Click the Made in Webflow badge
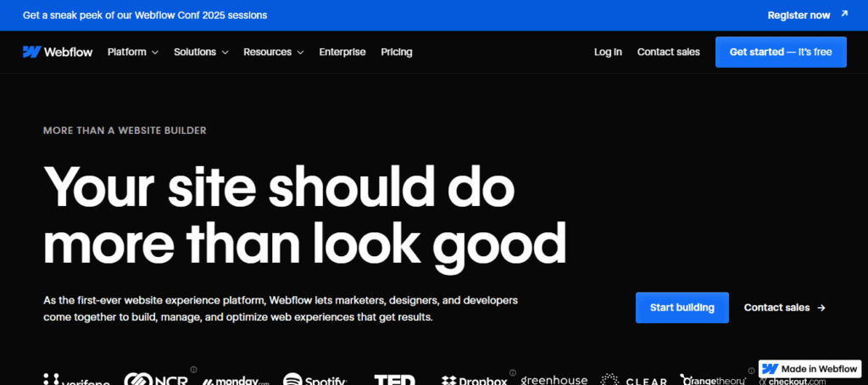Image resolution: width=868 pixels, height=385 pixels. (x=810, y=369)
